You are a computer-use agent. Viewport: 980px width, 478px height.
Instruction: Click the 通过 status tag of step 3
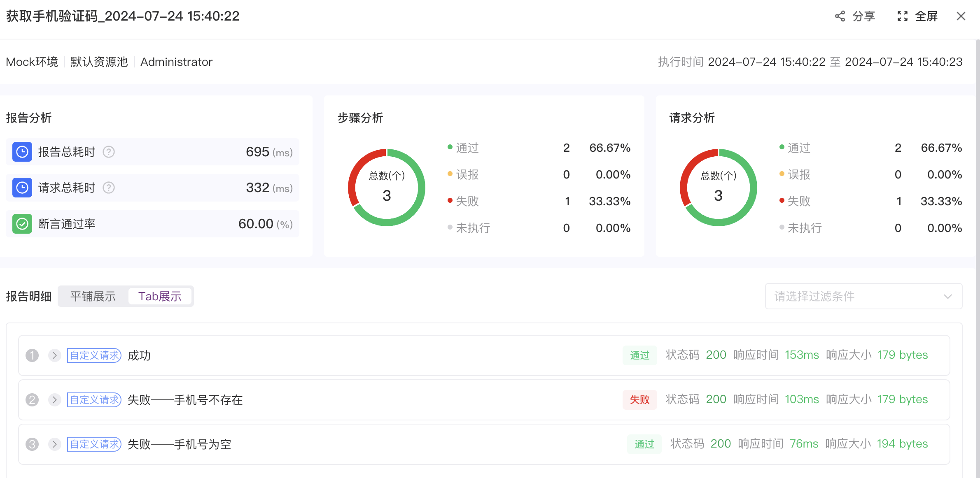(644, 444)
